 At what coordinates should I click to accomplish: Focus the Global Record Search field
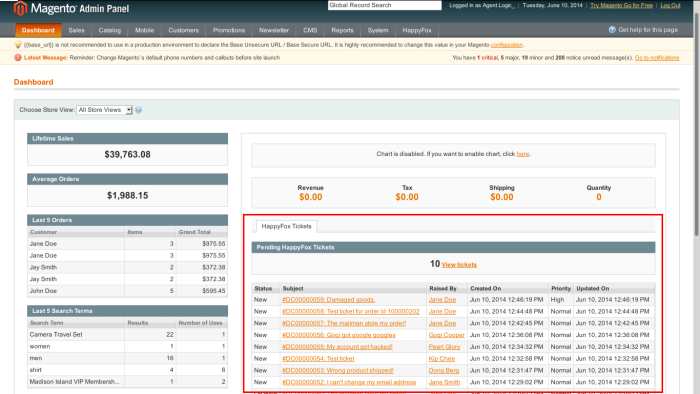coord(384,5)
